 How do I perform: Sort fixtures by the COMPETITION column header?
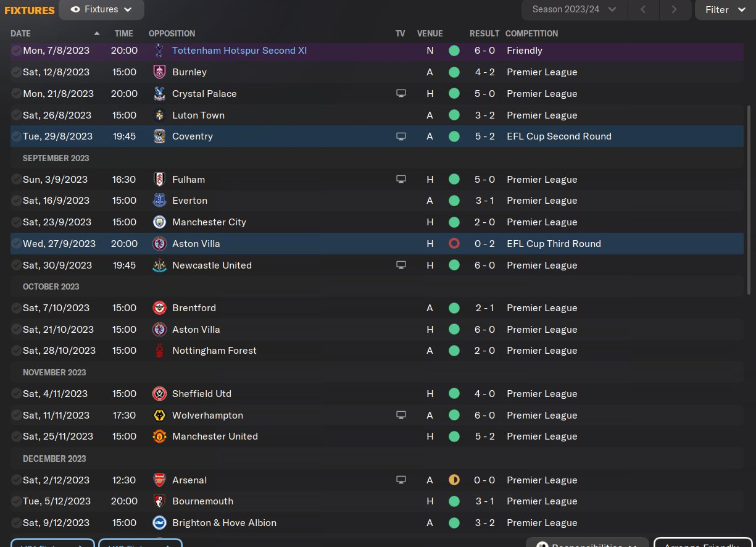click(531, 34)
